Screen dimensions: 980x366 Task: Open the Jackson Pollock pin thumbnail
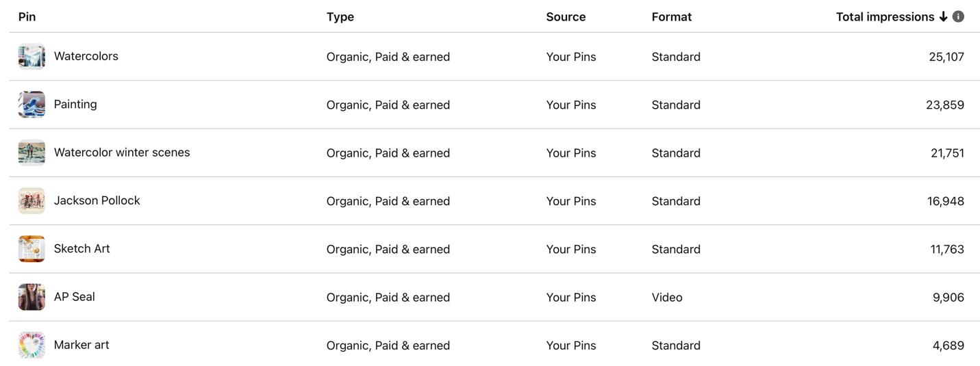click(32, 201)
